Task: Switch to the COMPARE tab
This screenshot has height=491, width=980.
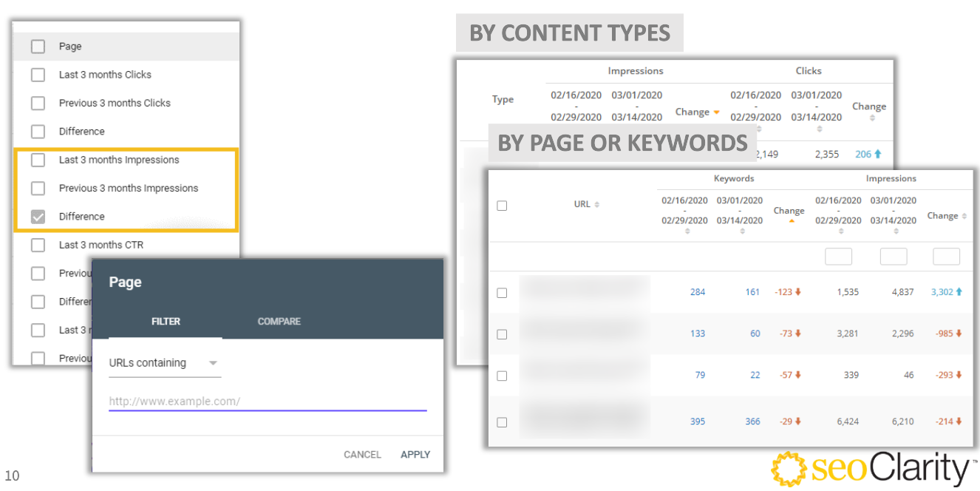Action: tap(279, 322)
